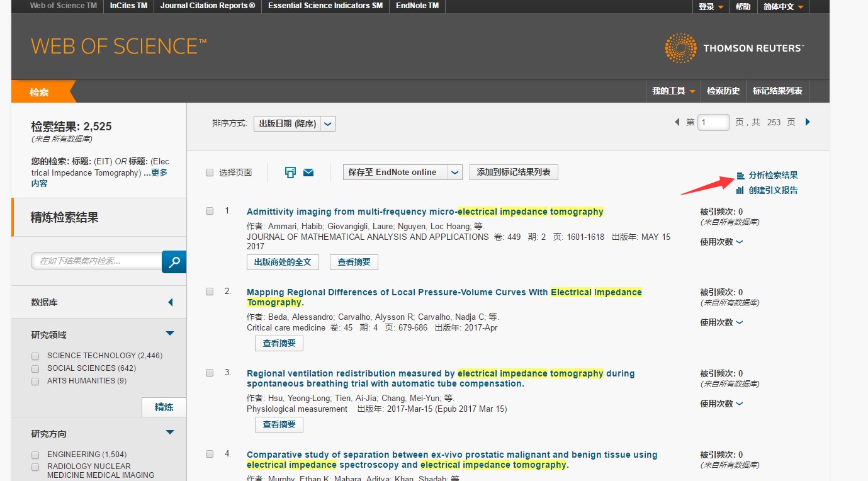Switch to Journal Citation Reports tab
The width and height of the screenshot is (868, 481).
pos(208,6)
